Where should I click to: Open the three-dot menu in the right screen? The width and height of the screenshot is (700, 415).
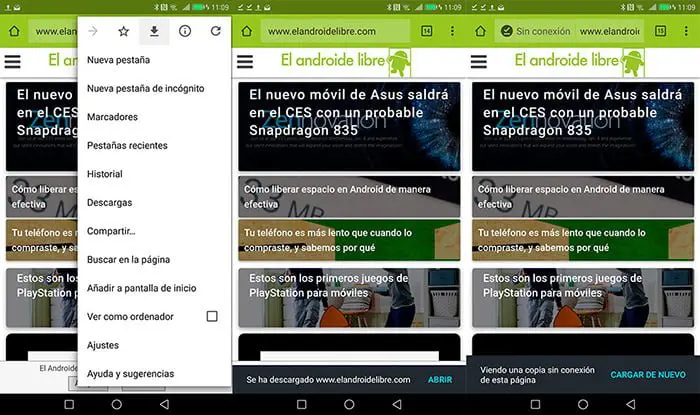(x=686, y=31)
